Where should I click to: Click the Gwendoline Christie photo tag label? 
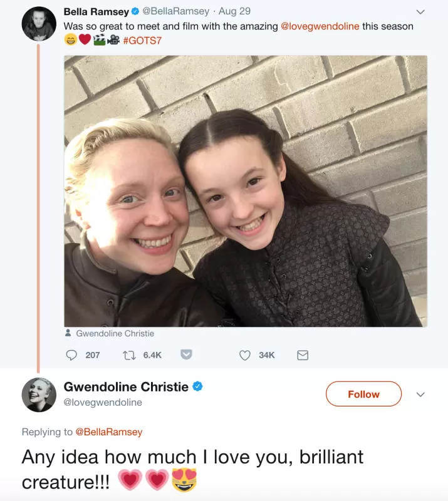click(115, 333)
